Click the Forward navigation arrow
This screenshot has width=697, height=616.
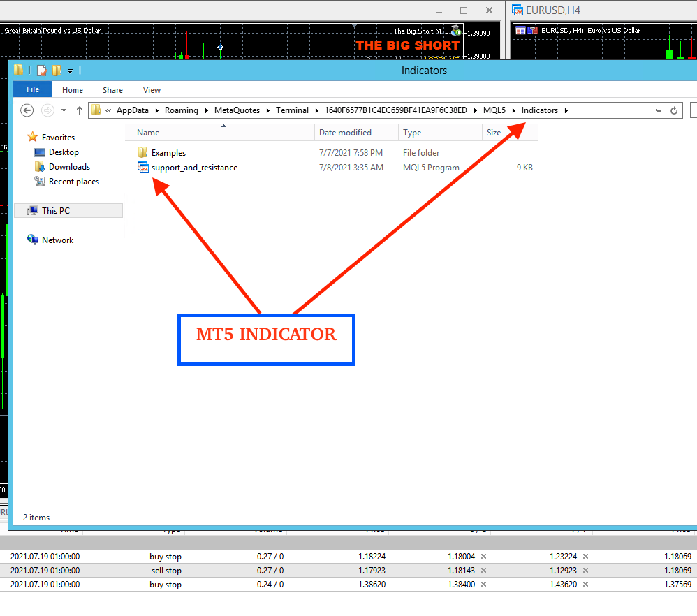click(47, 110)
